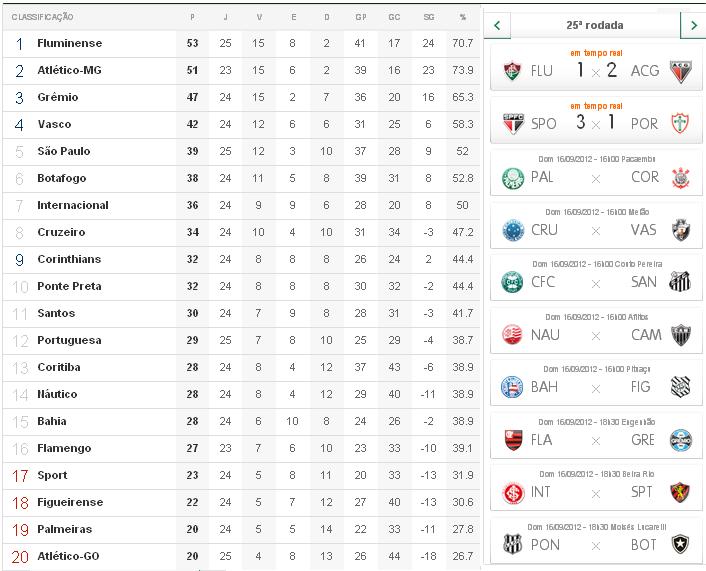Open the INT versus SPT match card
The height and width of the screenshot is (571, 706).
click(x=596, y=485)
